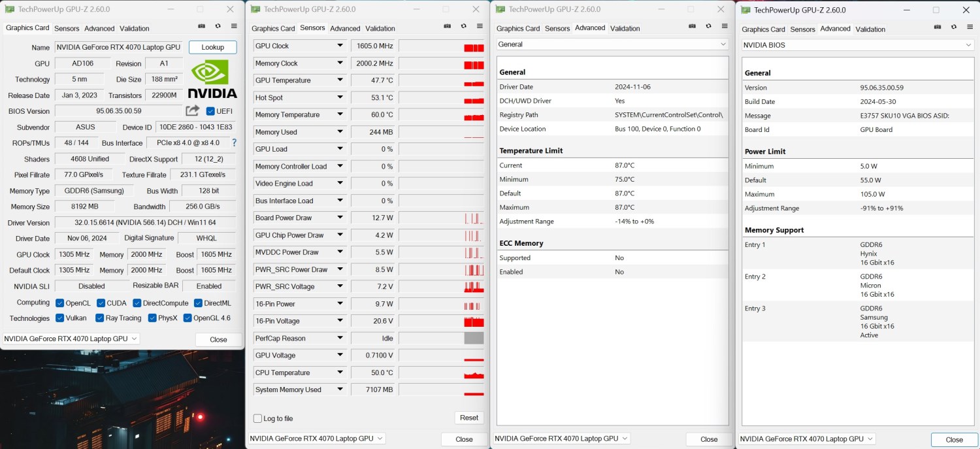Click camera icon in NVIDIA BIOS window
980x449 pixels.
click(x=937, y=27)
